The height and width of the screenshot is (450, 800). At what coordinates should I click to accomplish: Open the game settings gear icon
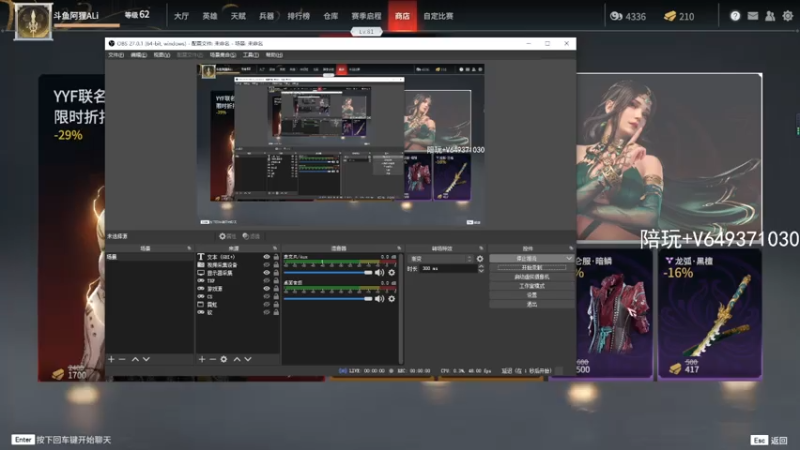788,16
